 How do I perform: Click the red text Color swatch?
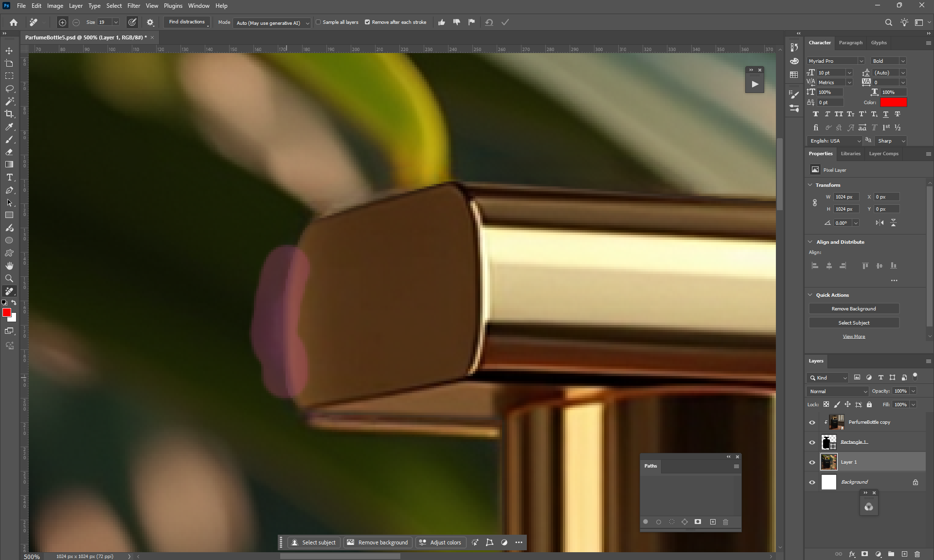click(893, 102)
